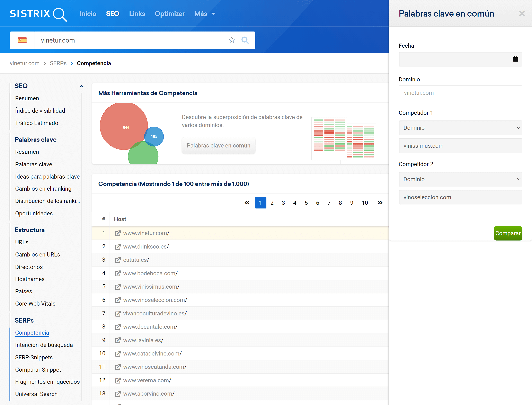Open external link icon for www.drinksco.es

tap(118, 247)
